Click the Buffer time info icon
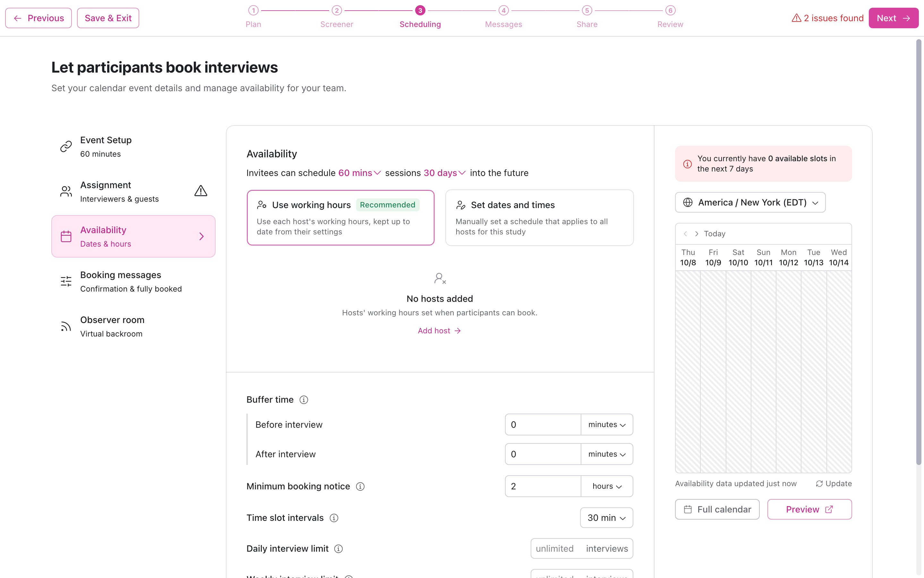 pos(304,400)
